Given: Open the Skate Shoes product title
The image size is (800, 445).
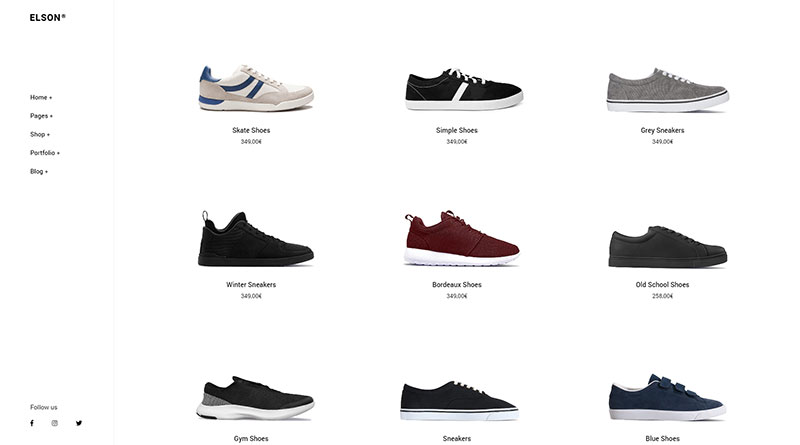Looking at the screenshot, I should (x=251, y=130).
